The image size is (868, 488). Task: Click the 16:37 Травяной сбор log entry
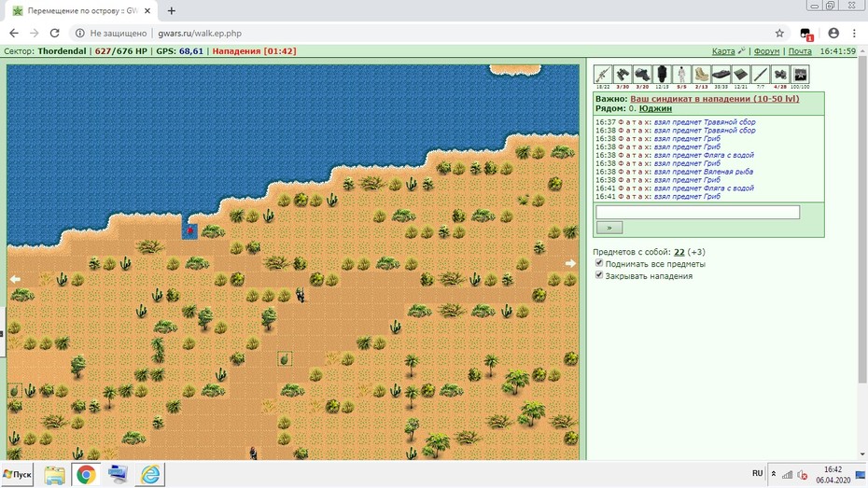click(x=676, y=121)
